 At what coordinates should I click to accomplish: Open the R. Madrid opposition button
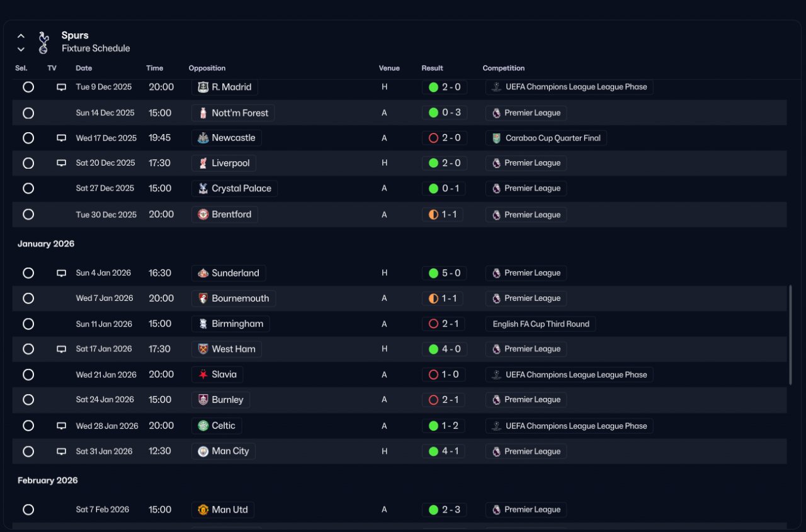coord(225,87)
